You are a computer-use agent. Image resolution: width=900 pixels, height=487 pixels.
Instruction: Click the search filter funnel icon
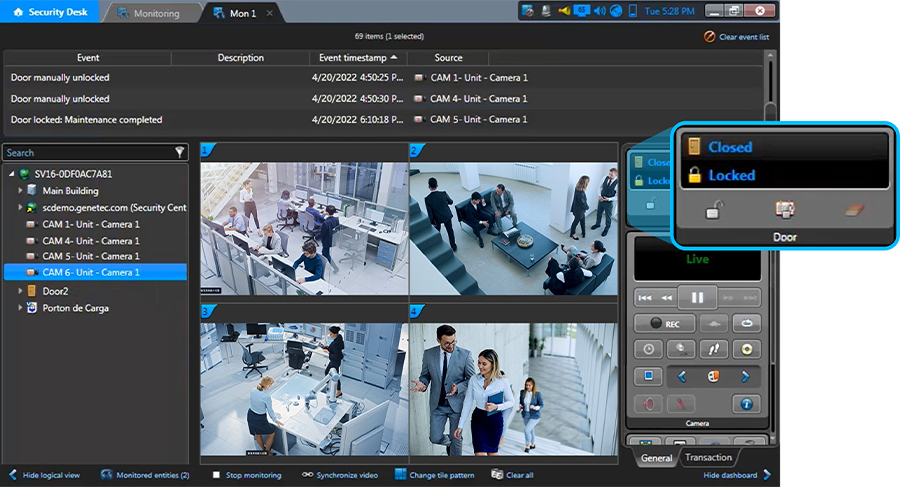180,153
